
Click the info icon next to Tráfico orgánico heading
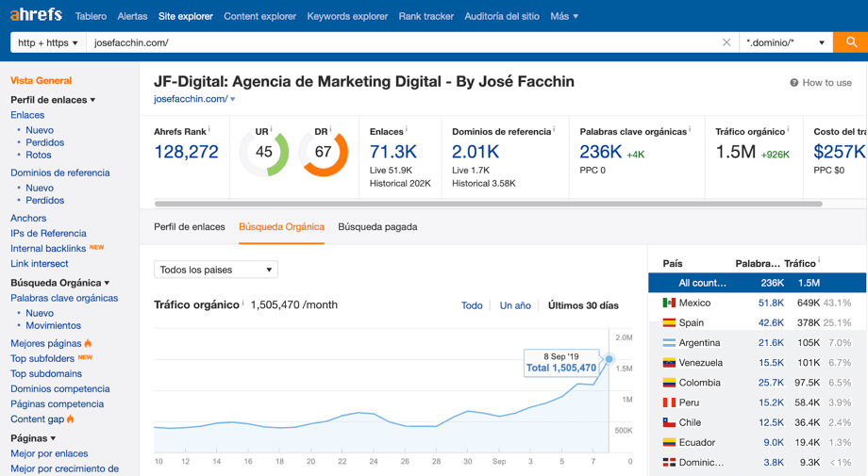click(243, 303)
